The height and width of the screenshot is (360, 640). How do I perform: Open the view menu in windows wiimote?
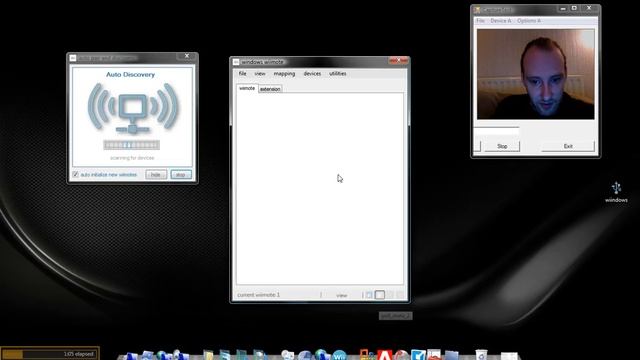pos(260,73)
